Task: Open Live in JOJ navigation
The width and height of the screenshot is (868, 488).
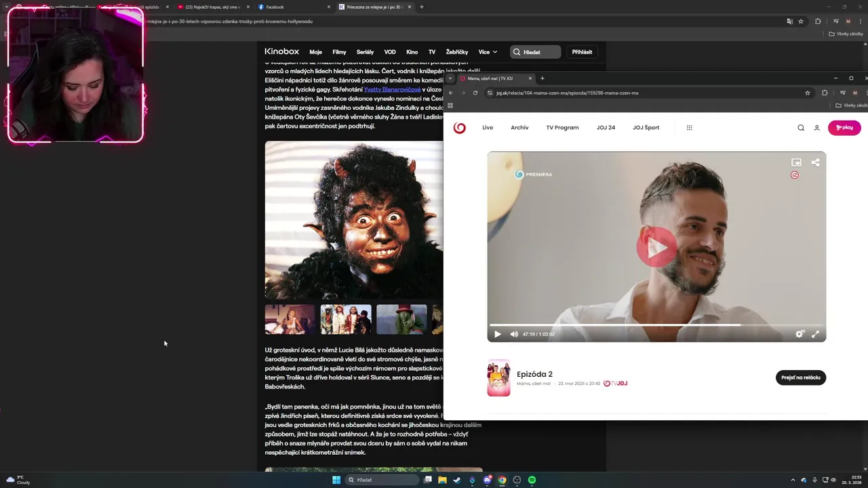Action: coord(488,127)
